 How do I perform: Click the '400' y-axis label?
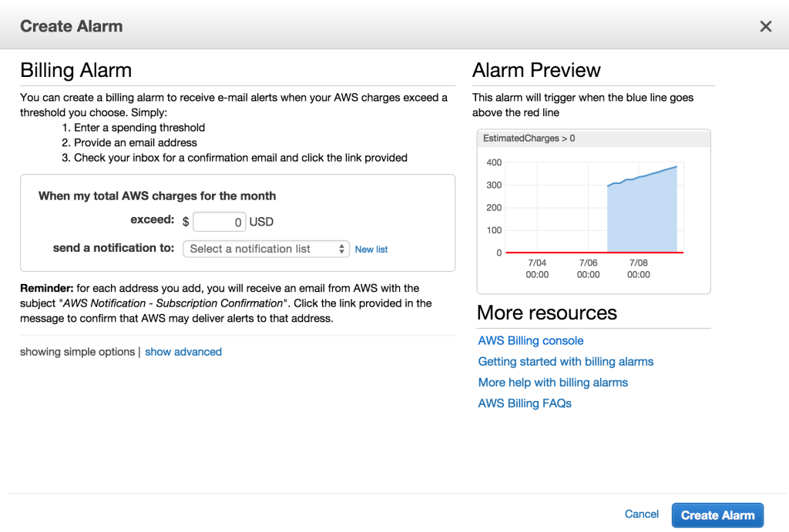494,162
